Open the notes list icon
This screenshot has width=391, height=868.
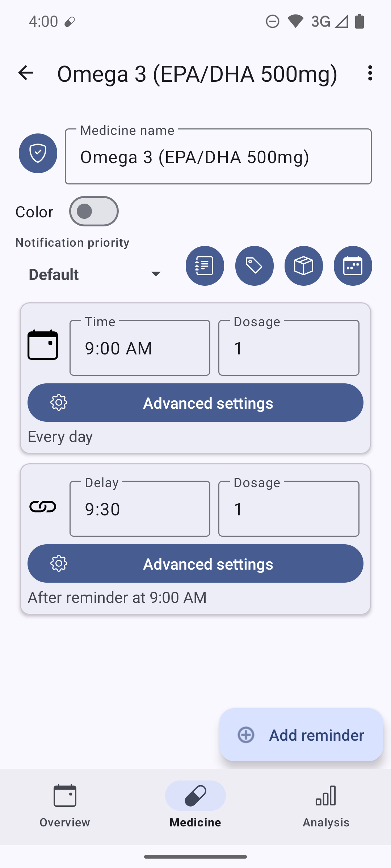(x=205, y=266)
